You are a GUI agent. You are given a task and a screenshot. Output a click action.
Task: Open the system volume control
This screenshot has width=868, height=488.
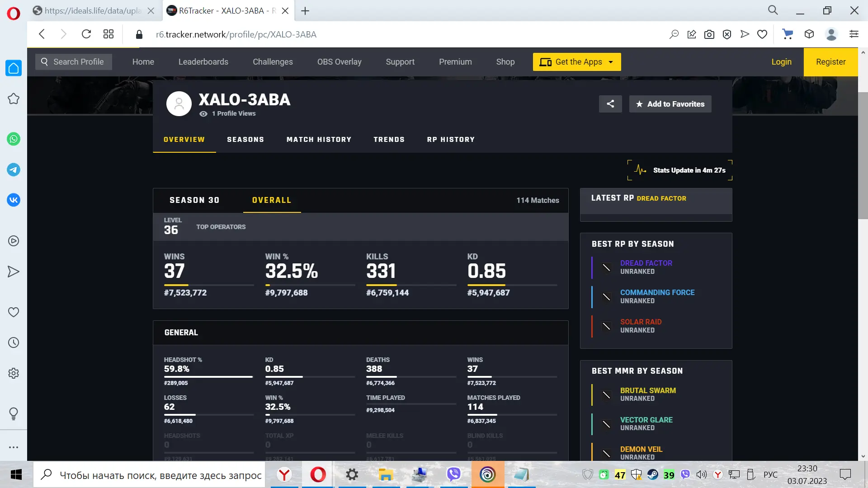(x=701, y=474)
